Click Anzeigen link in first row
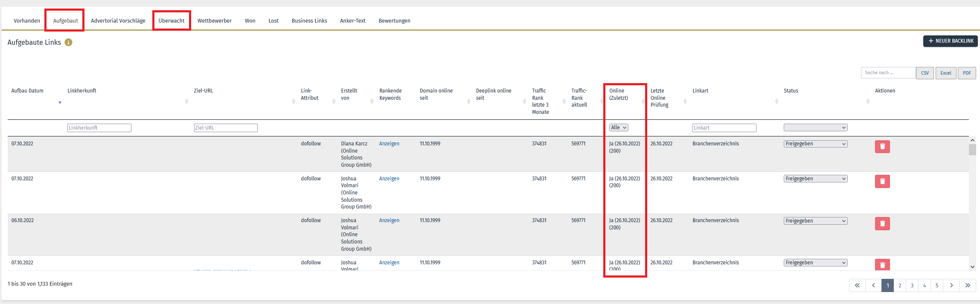980x304 pixels. click(x=389, y=144)
